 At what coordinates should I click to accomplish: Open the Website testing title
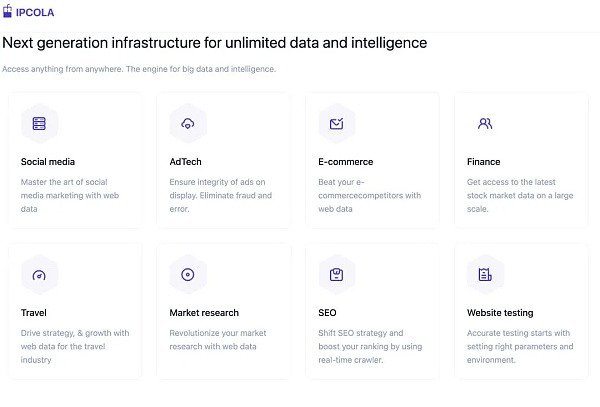coord(500,313)
